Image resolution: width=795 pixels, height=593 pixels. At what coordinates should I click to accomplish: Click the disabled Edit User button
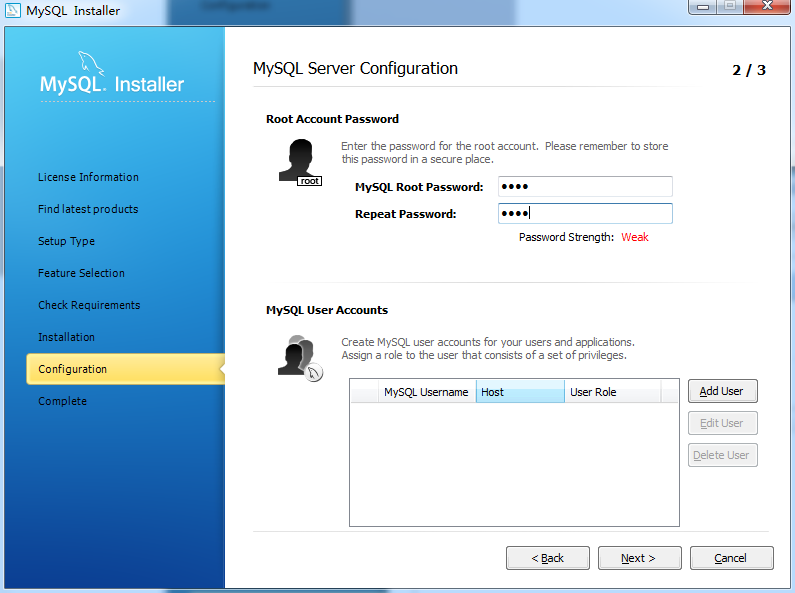[x=722, y=423]
